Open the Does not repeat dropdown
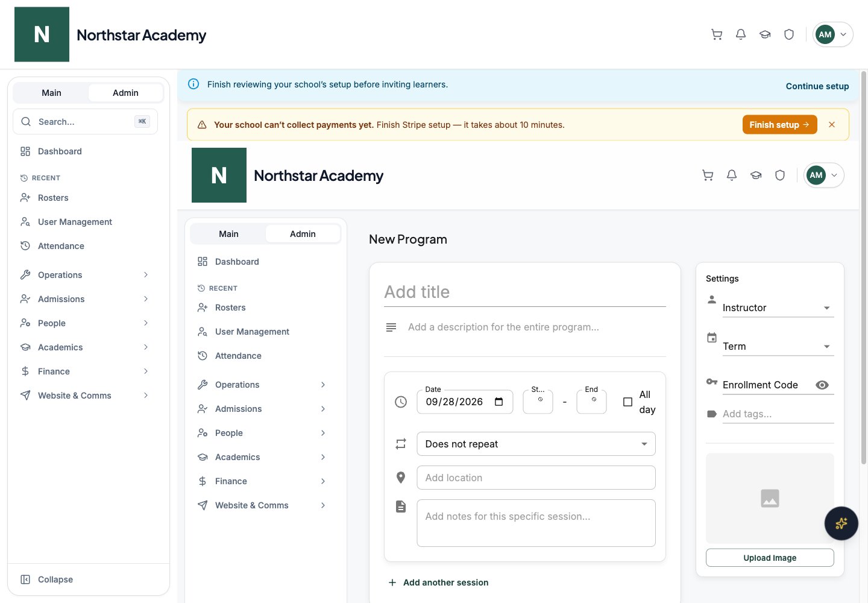The image size is (868, 603). click(x=536, y=444)
